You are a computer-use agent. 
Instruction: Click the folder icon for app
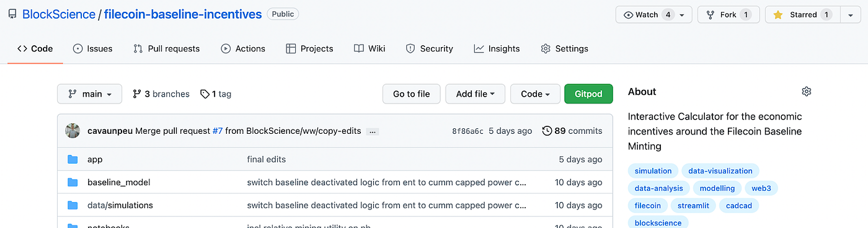click(73, 159)
